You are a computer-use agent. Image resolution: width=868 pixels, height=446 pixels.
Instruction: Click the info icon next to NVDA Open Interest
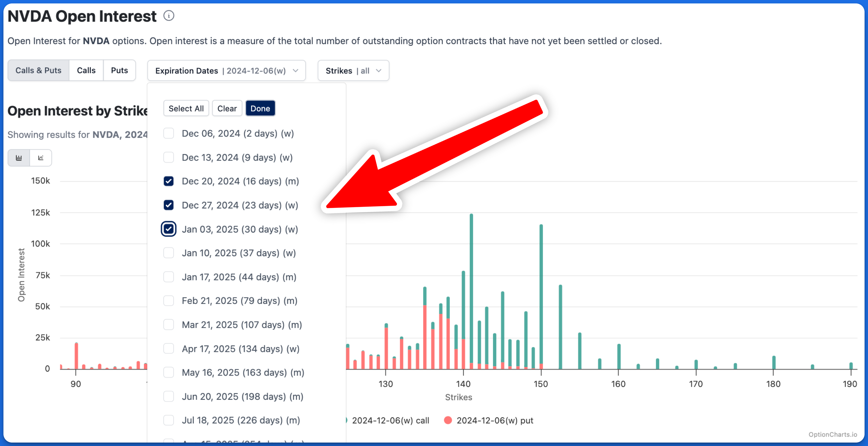click(x=169, y=16)
